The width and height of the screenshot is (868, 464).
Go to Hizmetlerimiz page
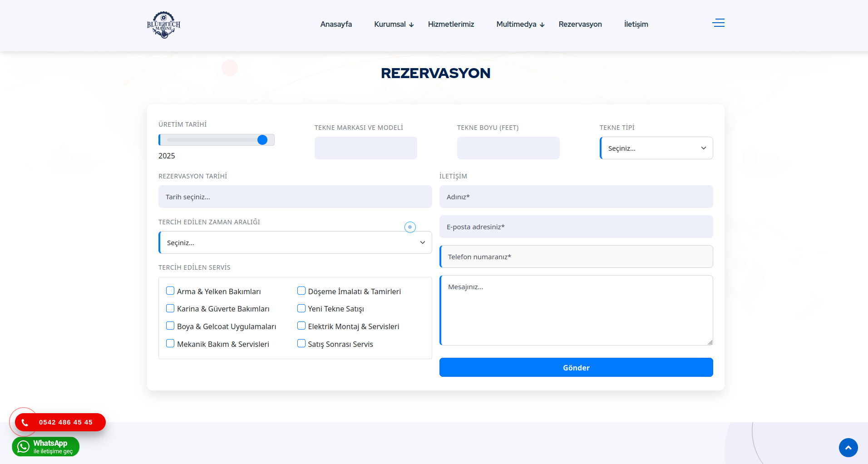pos(451,25)
